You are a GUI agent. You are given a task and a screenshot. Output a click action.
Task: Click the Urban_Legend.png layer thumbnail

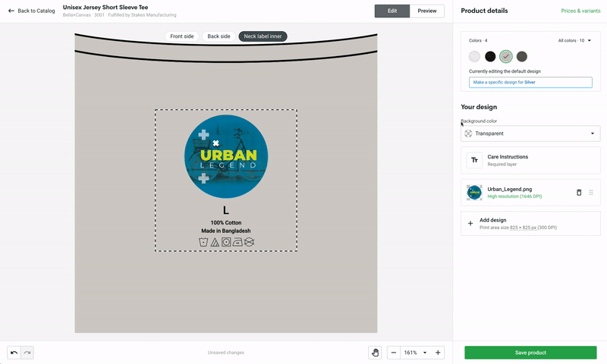[474, 193]
